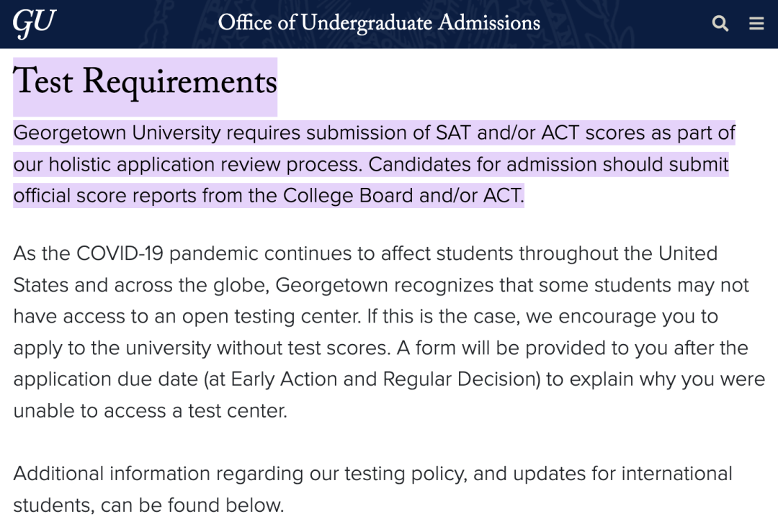
Task: Click the highlighted words 'Georgetown University'
Action: (117, 133)
